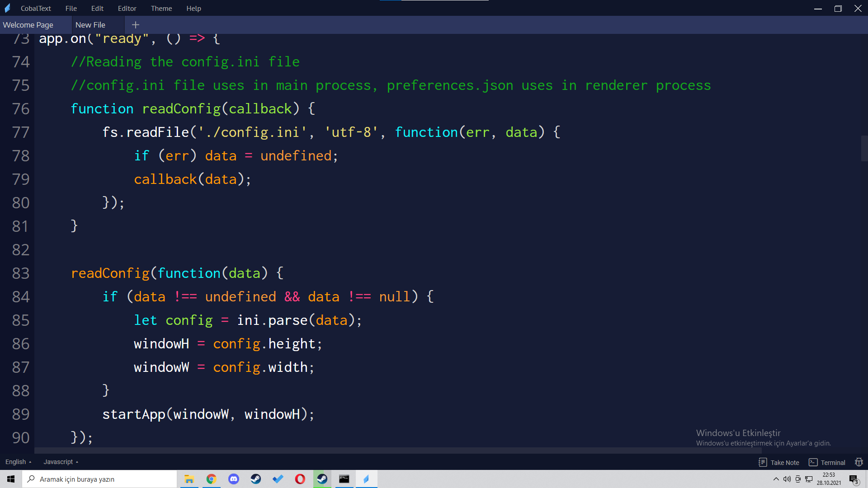Image resolution: width=868 pixels, height=488 pixels.
Task: Select the New File tab
Action: (90, 25)
